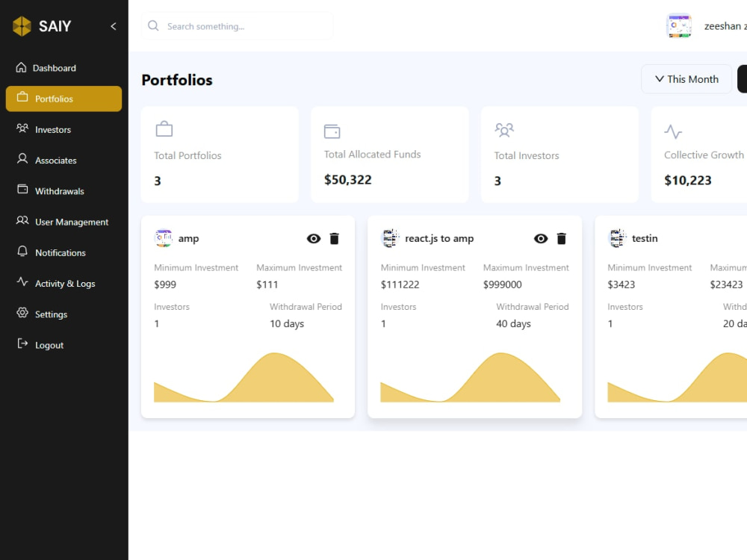This screenshot has height=560, width=747.
Task: Click the testin portfolio growth chart
Action: [x=677, y=378]
